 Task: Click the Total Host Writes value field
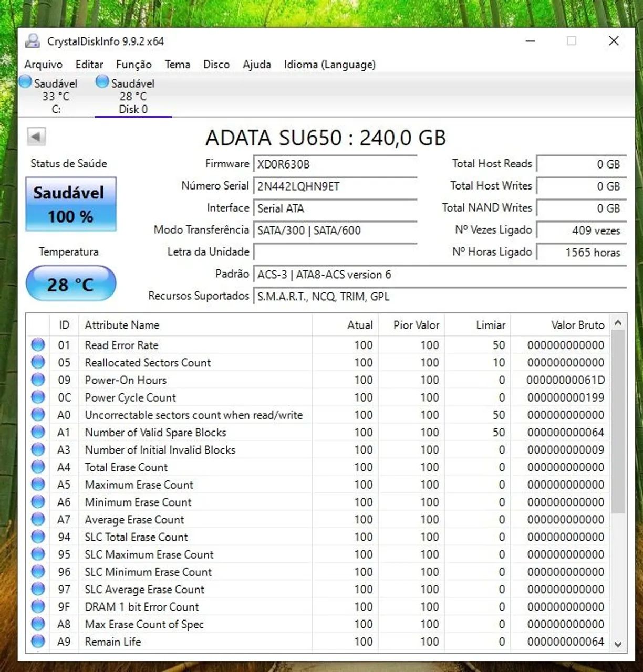click(581, 186)
